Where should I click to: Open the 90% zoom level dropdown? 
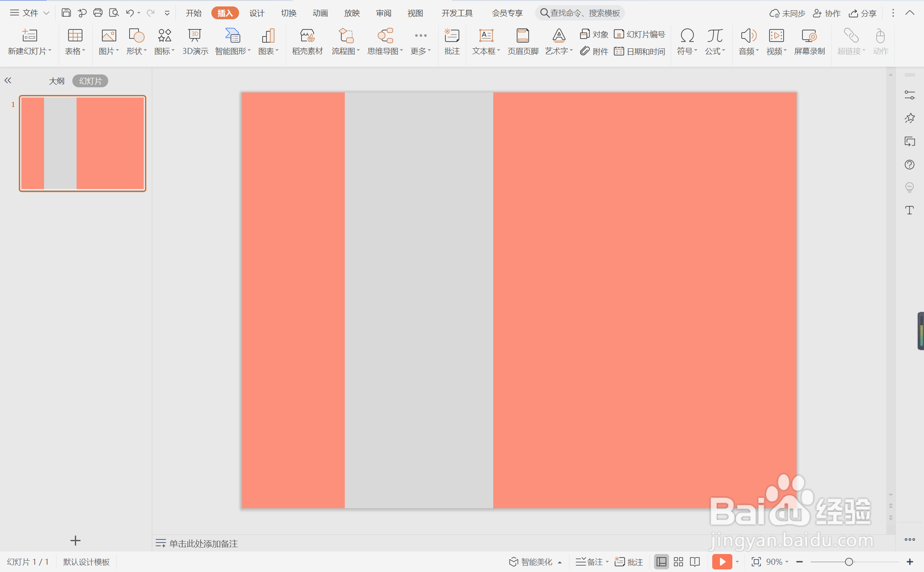(x=777, y=562)
